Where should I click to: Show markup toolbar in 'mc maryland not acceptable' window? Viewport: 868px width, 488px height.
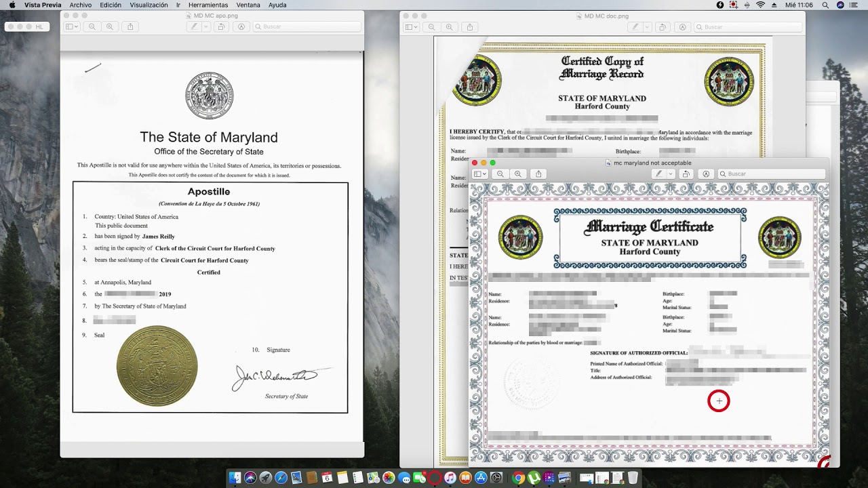[706, 174]
